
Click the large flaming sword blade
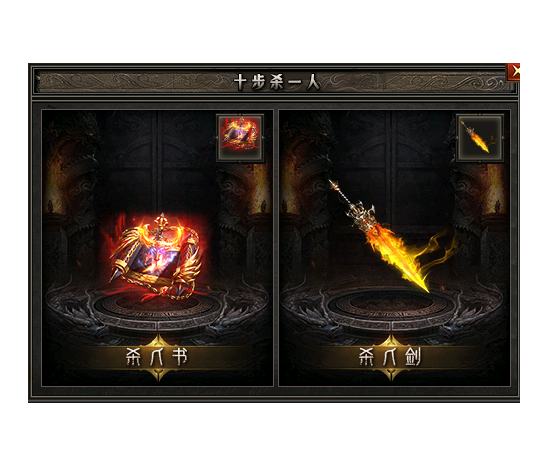pos(398,259)
